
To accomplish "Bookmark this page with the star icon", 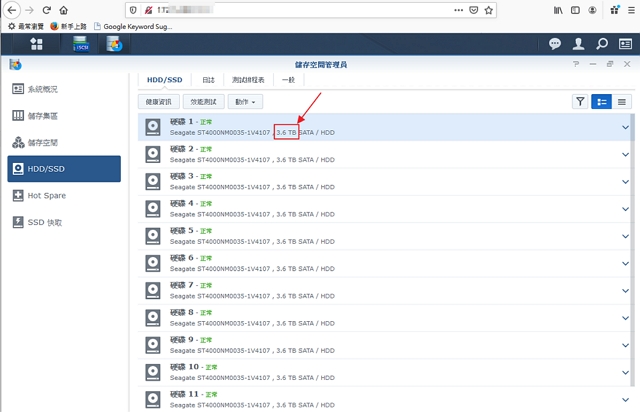I will (489, 10).
